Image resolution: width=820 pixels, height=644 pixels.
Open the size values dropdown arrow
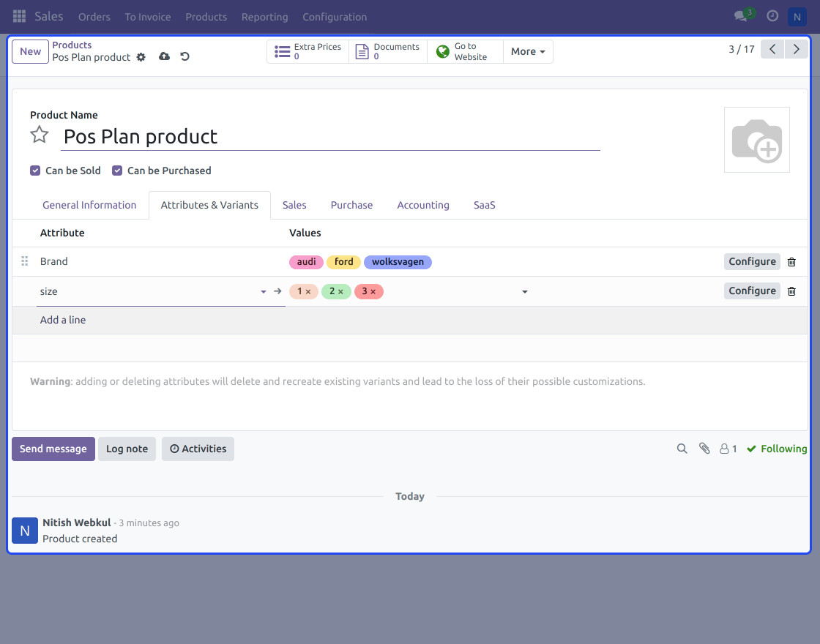(524, 292)
